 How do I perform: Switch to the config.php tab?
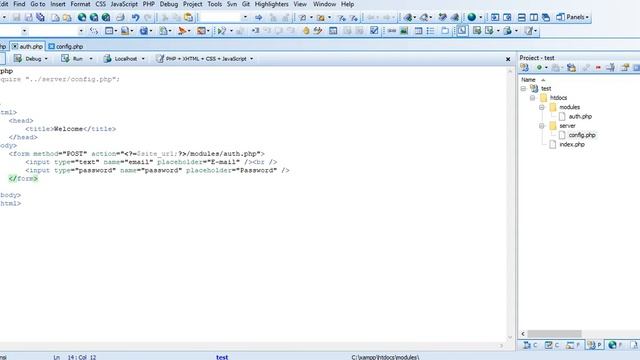pos(66,47)
